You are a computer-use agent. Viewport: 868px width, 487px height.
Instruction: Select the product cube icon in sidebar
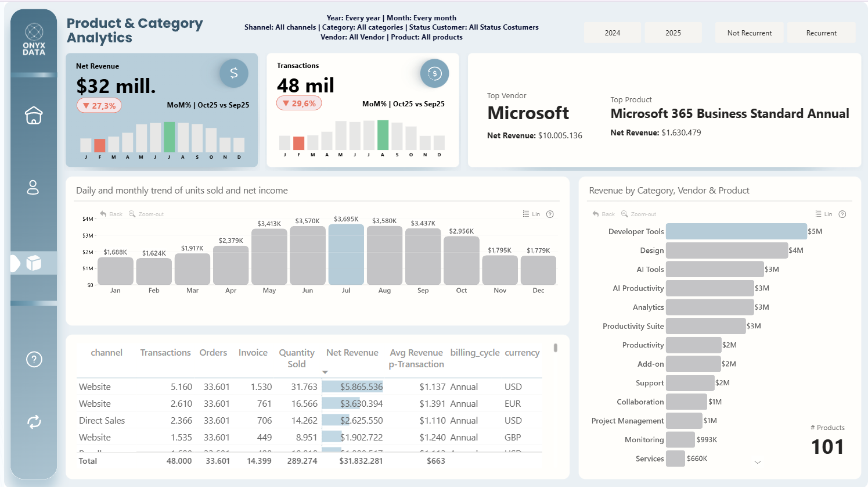(x=34, y=263)
